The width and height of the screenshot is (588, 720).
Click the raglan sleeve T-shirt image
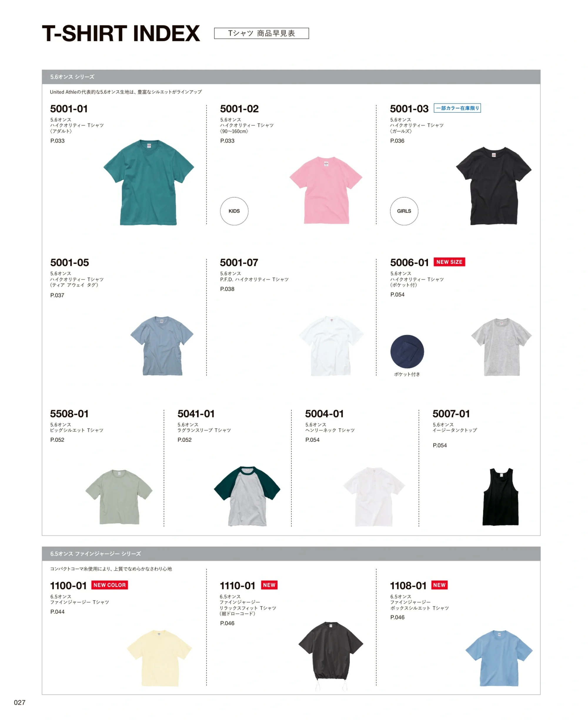coord(247,496)
